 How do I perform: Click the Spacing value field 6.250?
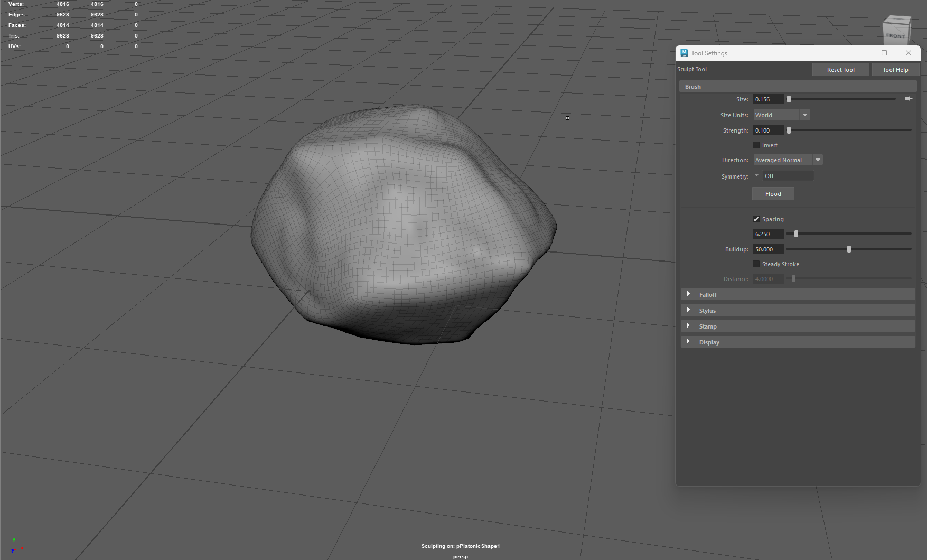(x=768, y=234)
